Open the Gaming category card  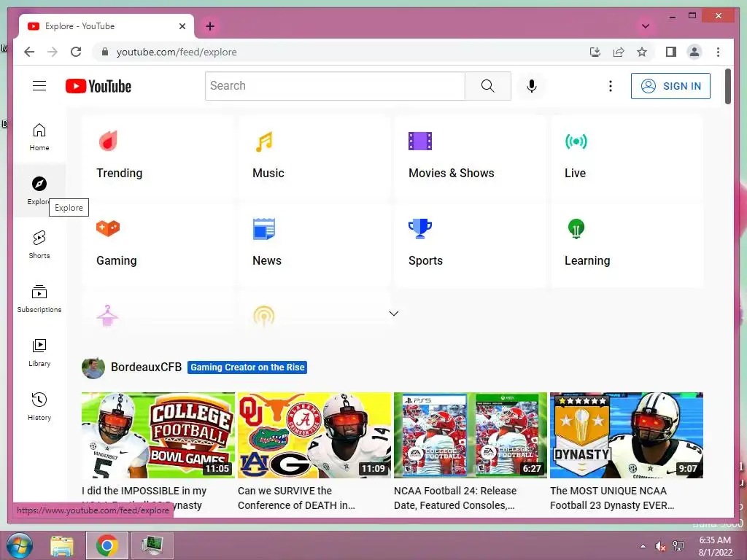(158, 245)
